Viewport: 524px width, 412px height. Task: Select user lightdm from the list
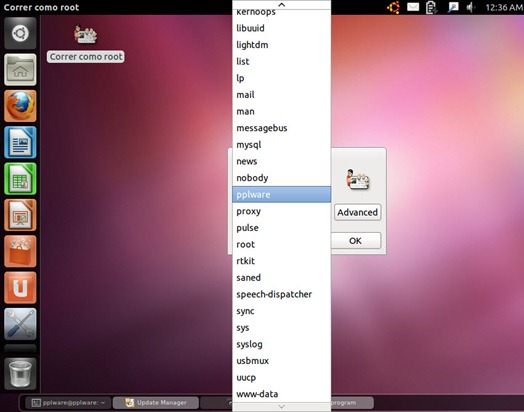pos(282,45)
